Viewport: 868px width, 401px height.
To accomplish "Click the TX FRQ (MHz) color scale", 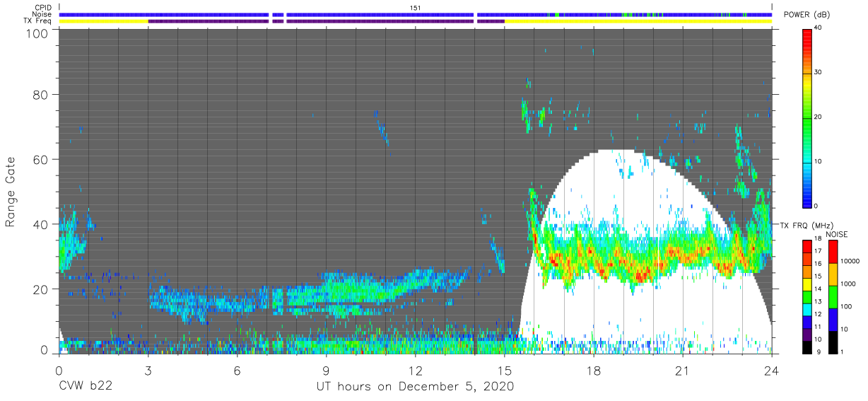I will tap(807, 296).
